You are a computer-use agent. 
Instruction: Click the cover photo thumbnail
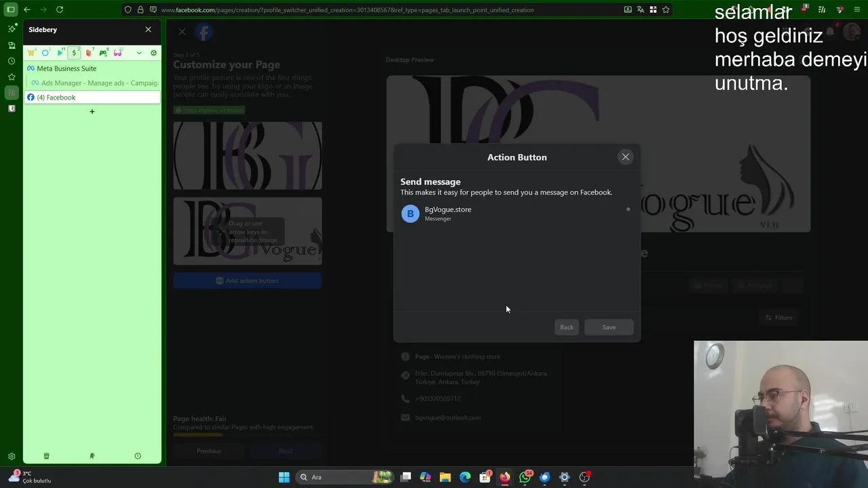tap(248, 231)
